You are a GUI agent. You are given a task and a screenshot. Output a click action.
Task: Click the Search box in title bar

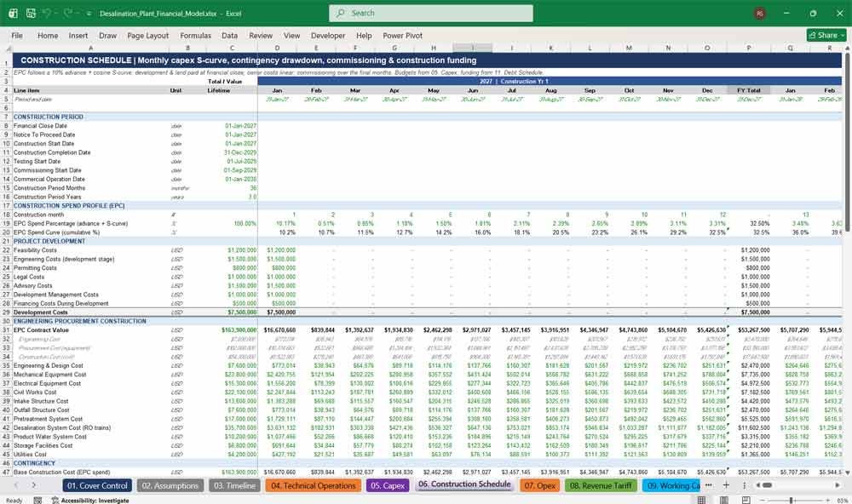430,13
